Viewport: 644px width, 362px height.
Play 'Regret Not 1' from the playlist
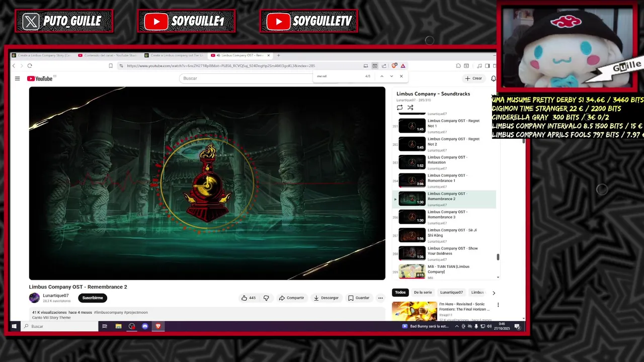coord(444,126)
